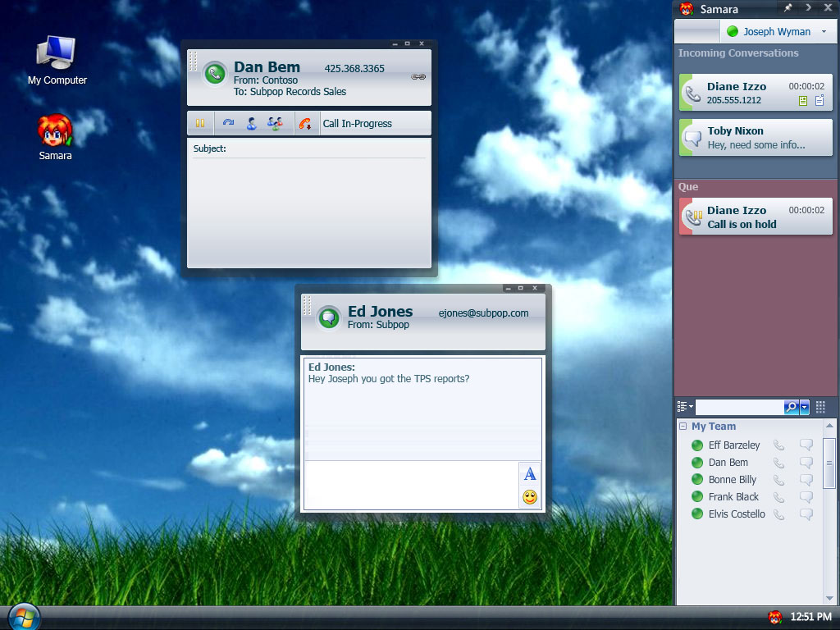840x630 pixels.
Task: Start chat with Eff Barzeley via bubble icon
Action: point(806,445)
